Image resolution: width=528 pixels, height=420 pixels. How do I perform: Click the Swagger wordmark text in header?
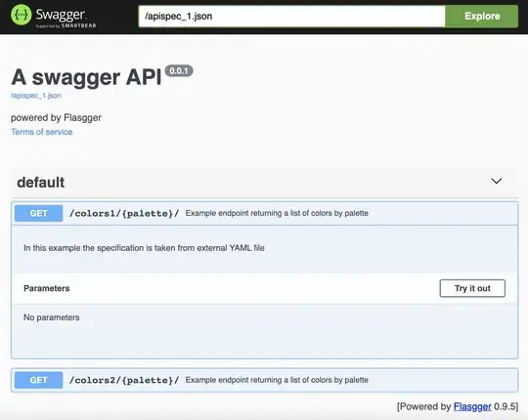(61, 15)
